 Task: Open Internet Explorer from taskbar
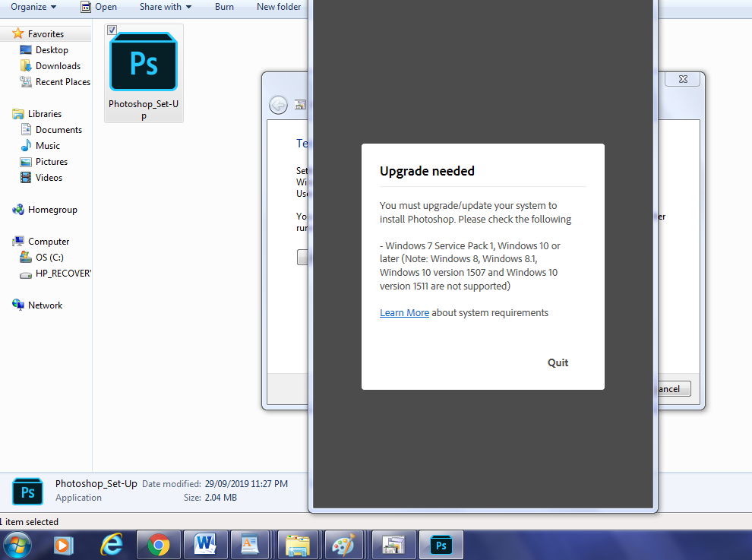pyautogui.click(x=111, y=546)
